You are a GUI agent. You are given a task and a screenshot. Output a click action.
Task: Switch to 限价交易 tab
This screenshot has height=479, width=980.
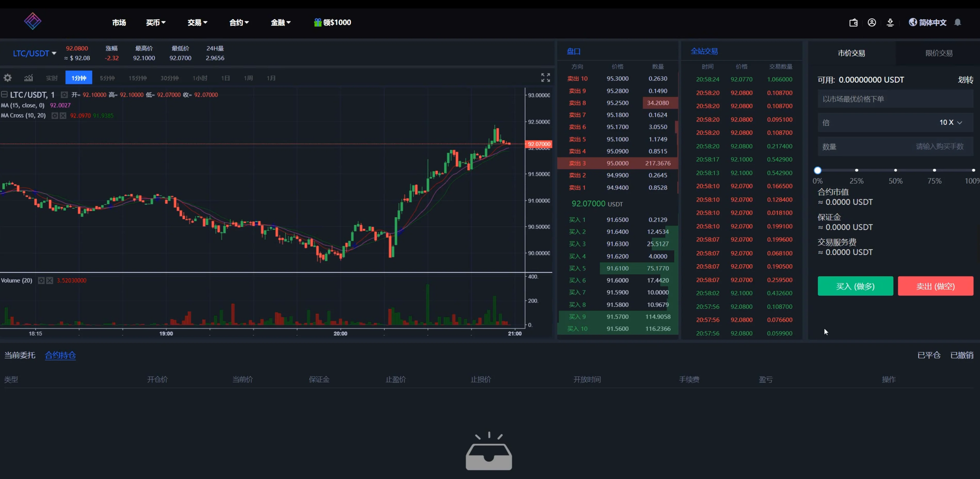tap(938, 53)
